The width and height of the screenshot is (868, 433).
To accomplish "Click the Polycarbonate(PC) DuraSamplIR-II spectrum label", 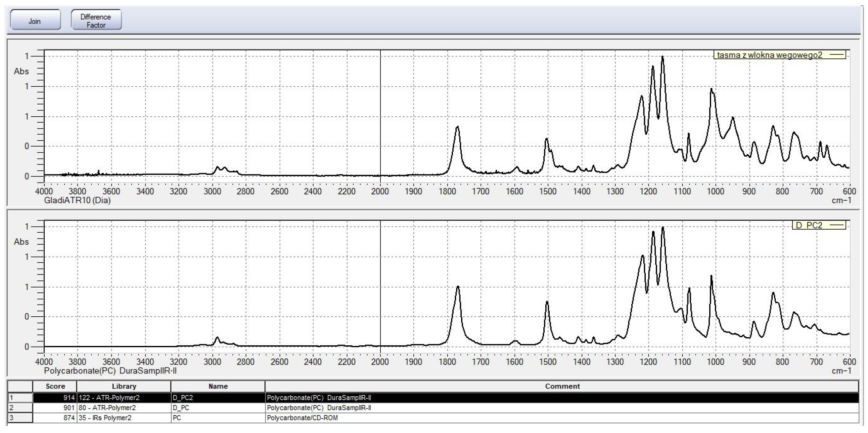I will pyautogui.click(x=110, y=371).
